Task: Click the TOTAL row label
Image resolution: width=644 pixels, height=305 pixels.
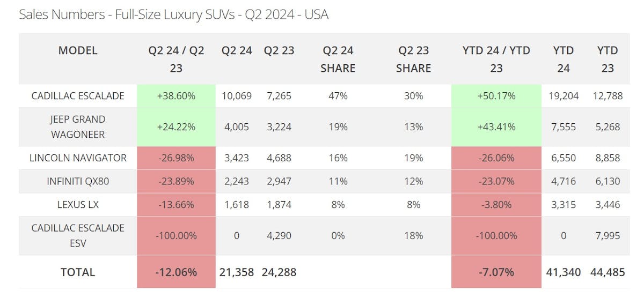Action: point(78,272)
